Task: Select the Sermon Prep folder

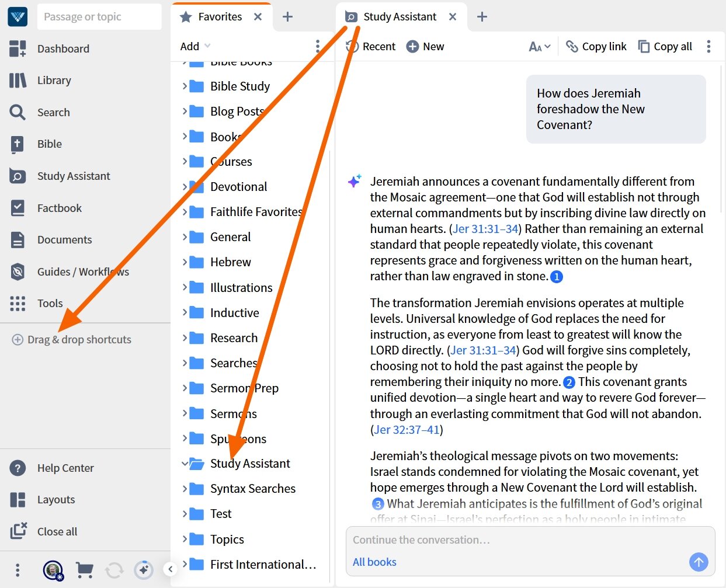Action: [x=244, y=388]
